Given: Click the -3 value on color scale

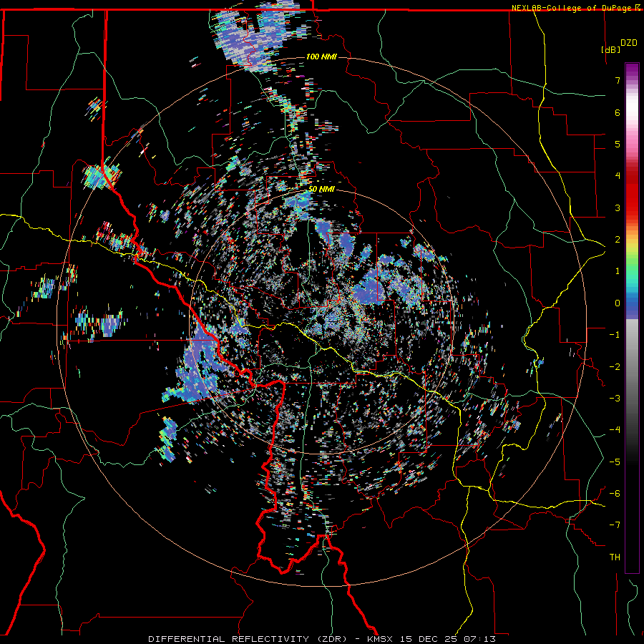Looking at the screenshot, I should (615, 399).
